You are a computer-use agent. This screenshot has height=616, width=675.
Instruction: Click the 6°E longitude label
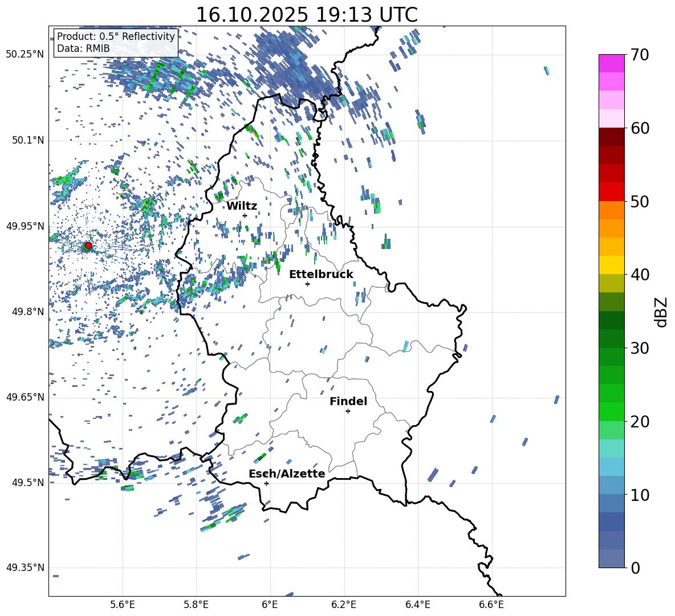point(270,605)
